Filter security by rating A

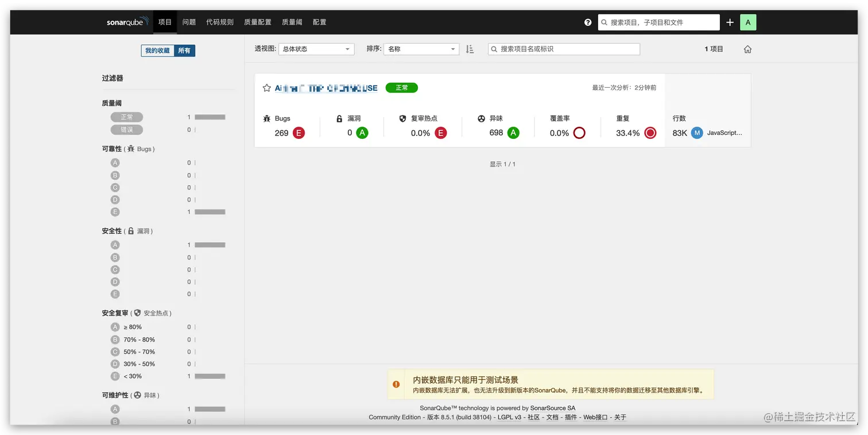click(x=115, y=245)
